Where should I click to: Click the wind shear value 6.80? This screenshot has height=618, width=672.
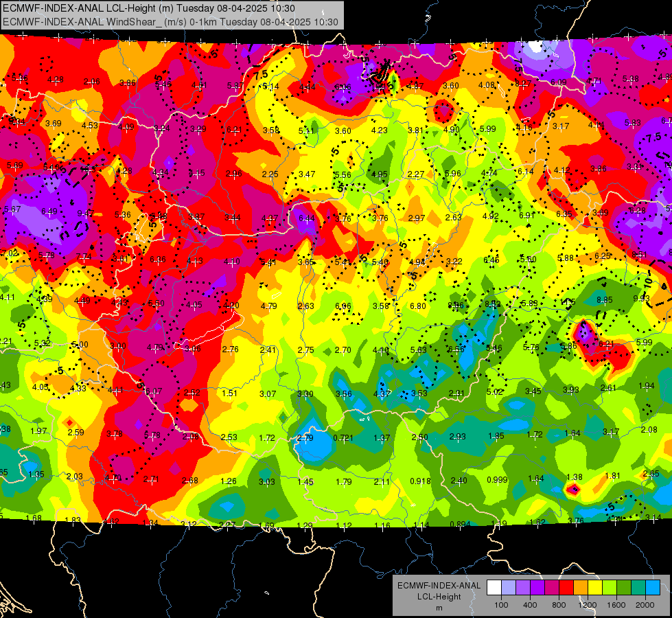click(418, 306)
